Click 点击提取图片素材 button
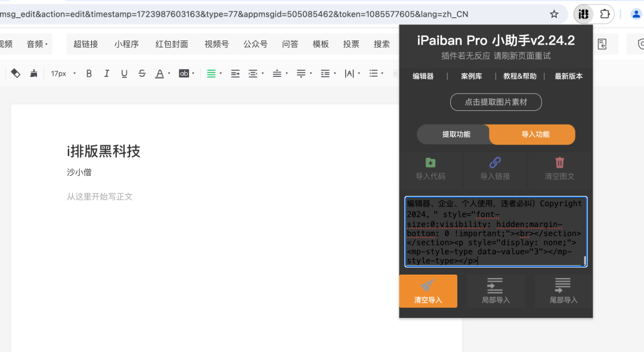 pos(496,102)
